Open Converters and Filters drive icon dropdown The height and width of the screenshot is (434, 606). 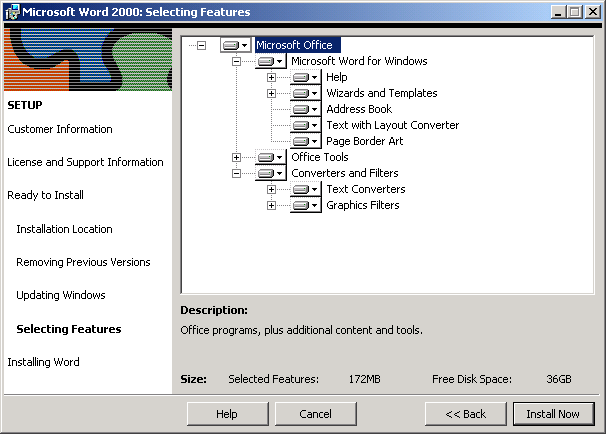click(x=271, y=174)
